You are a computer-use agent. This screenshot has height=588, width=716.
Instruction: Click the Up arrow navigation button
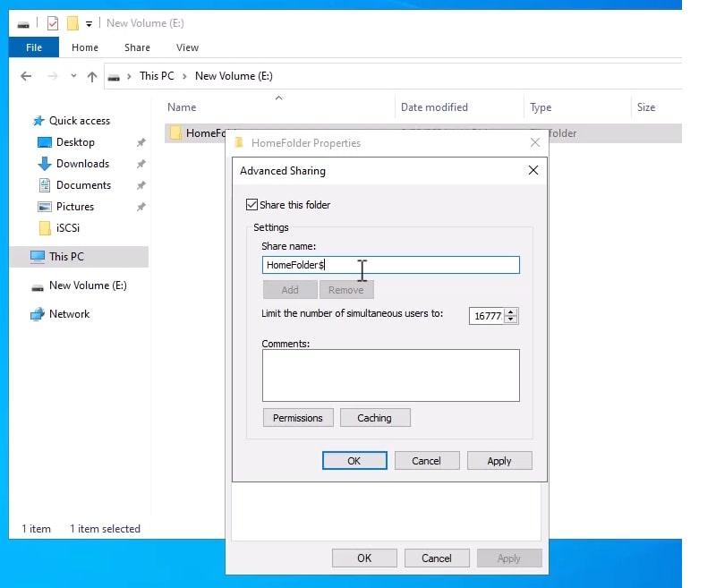coord(92,77)
